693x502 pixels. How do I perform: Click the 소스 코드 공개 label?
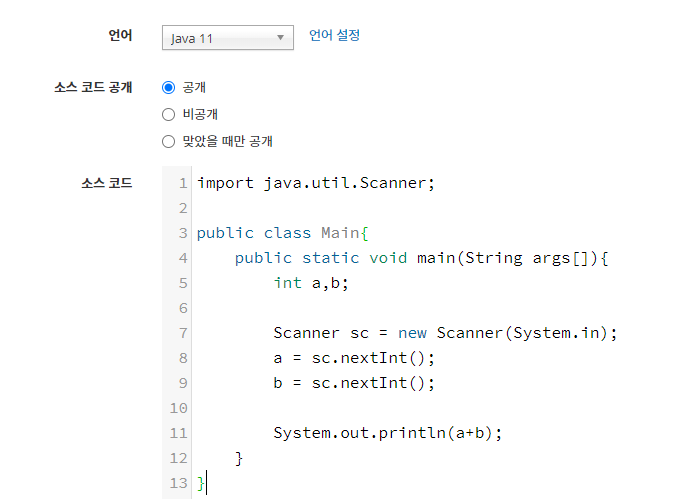pos(93,87)
